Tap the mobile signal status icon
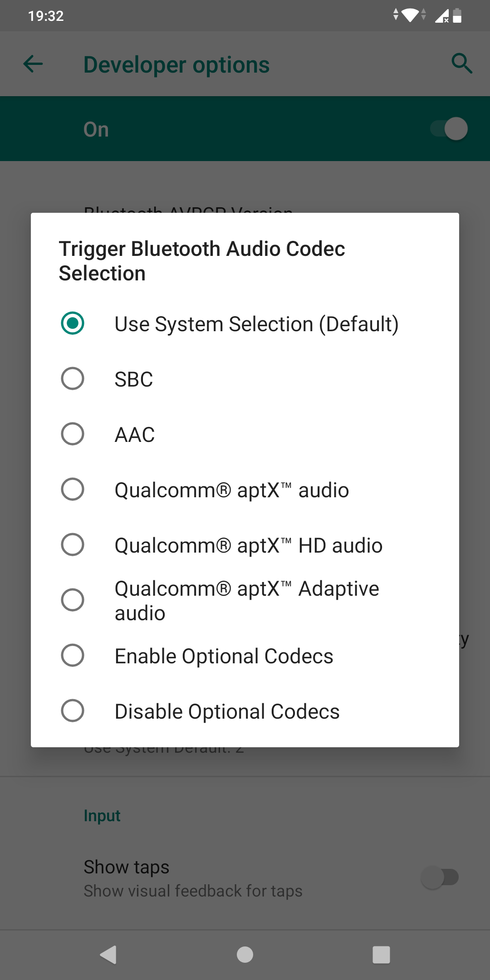The image size is (490, 980). point(441,16)
